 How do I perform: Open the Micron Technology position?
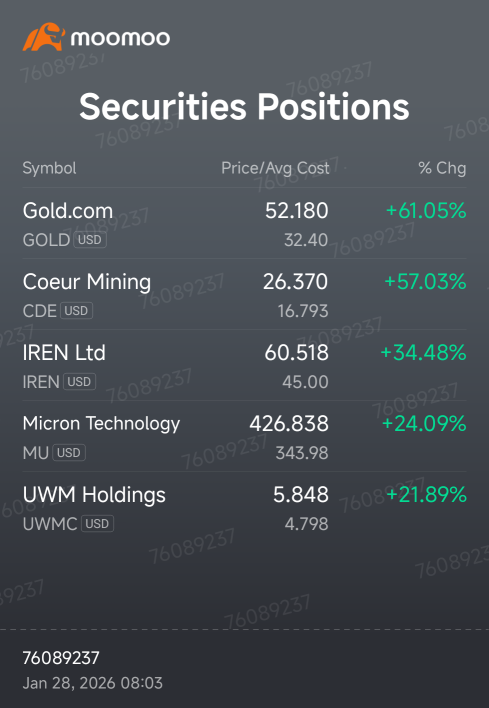pyautogui.click(x=244, y=436)
